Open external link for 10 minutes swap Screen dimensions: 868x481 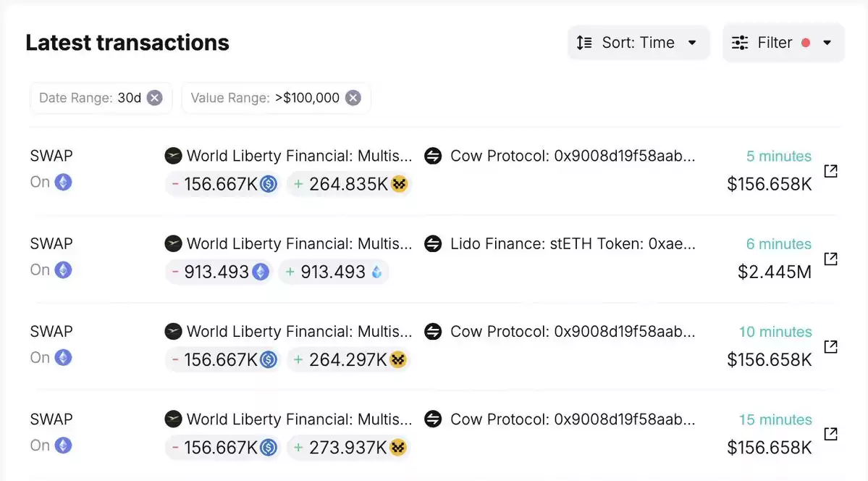pyautogui.click(x=830, y=346)
